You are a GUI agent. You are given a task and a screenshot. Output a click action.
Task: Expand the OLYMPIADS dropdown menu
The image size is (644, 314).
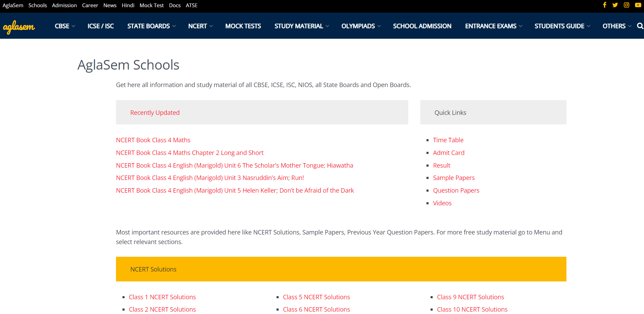pos(361,26)
